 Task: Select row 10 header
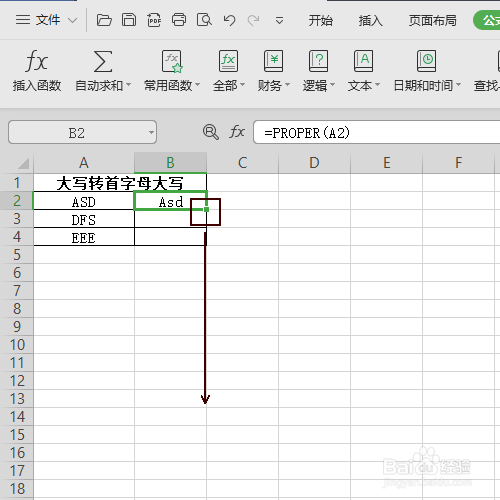[17, 345]
